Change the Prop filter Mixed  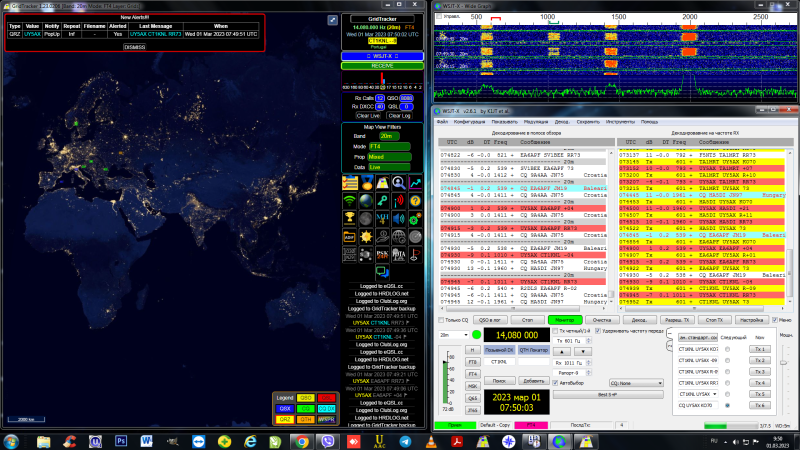(x=389, y=157)
